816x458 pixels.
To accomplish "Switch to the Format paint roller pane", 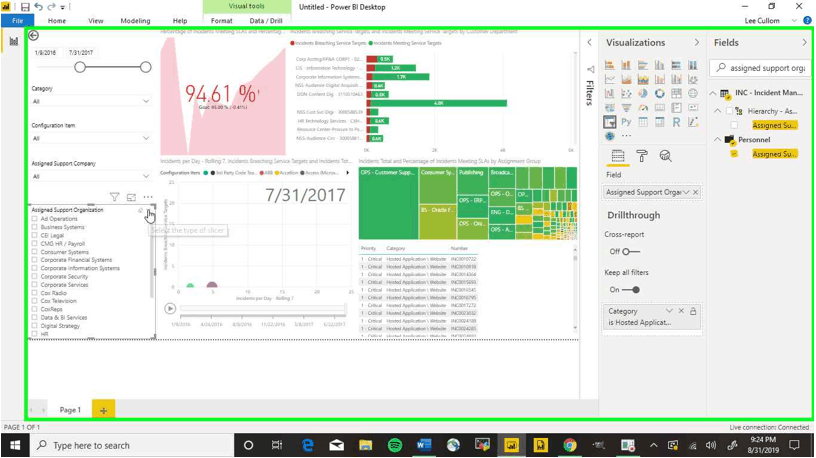I will 642,156.
